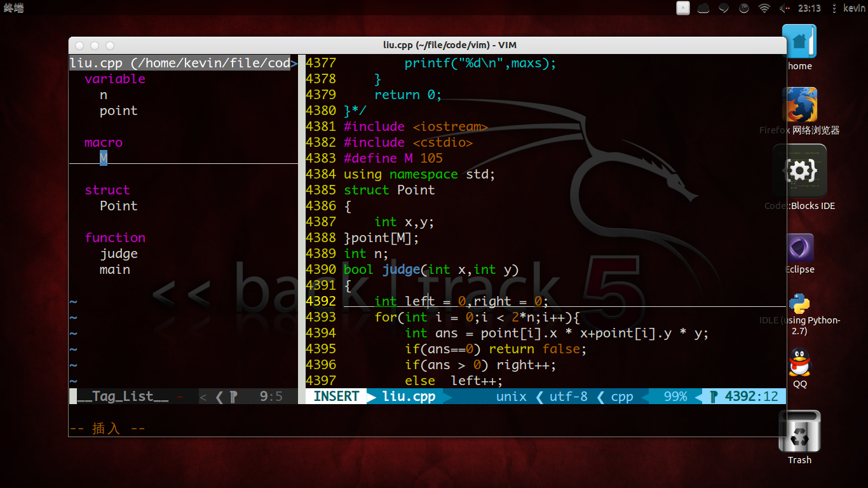This screenshot has width=868, height=488.
Task: Select tag 'n' under variable
Action: tap(104, 95)
